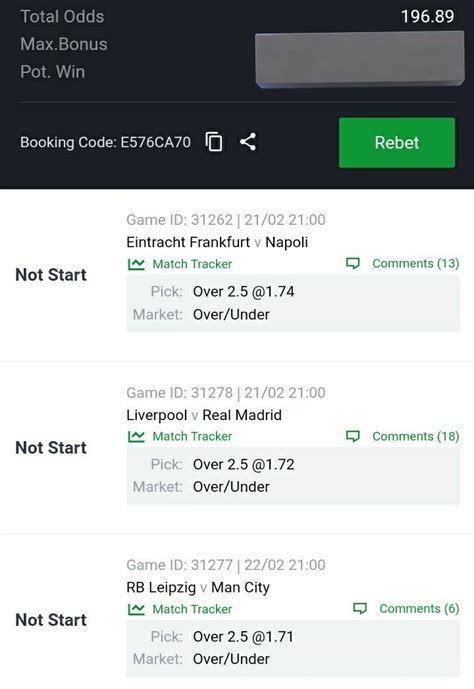Tap the green Rebet button
The image size is (474, 689).
tap(397, 142)
